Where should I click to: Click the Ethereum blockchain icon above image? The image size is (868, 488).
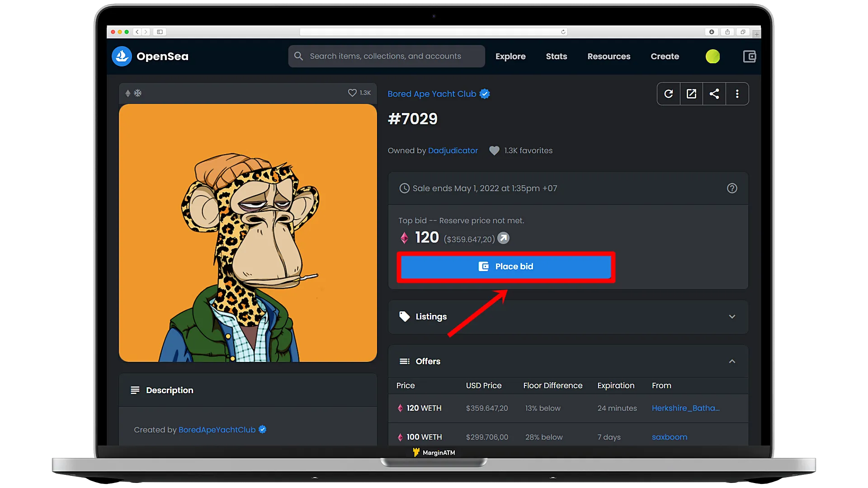[128, 93]
